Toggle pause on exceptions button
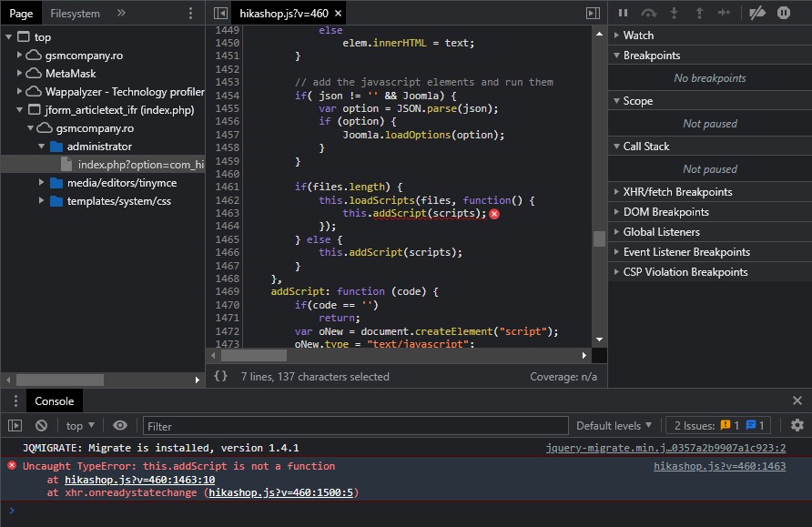This screenshot has height=527, width=812. coord(784,13)
